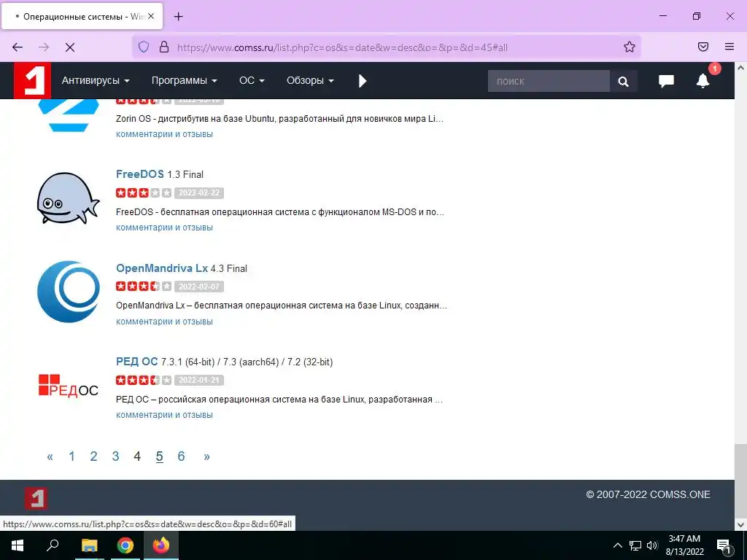Open РЕД ОС комментарии и отзывы link
The image size is (747, 560).
(164, 415)
